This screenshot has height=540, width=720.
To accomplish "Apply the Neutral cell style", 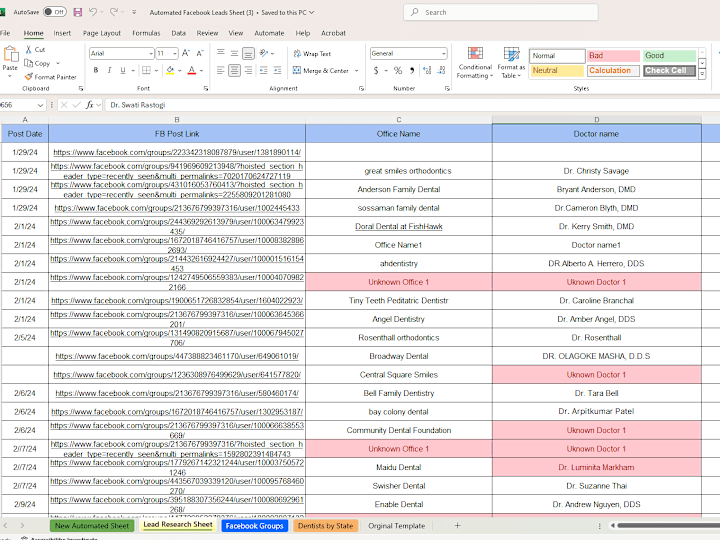I will click(557, 70).
